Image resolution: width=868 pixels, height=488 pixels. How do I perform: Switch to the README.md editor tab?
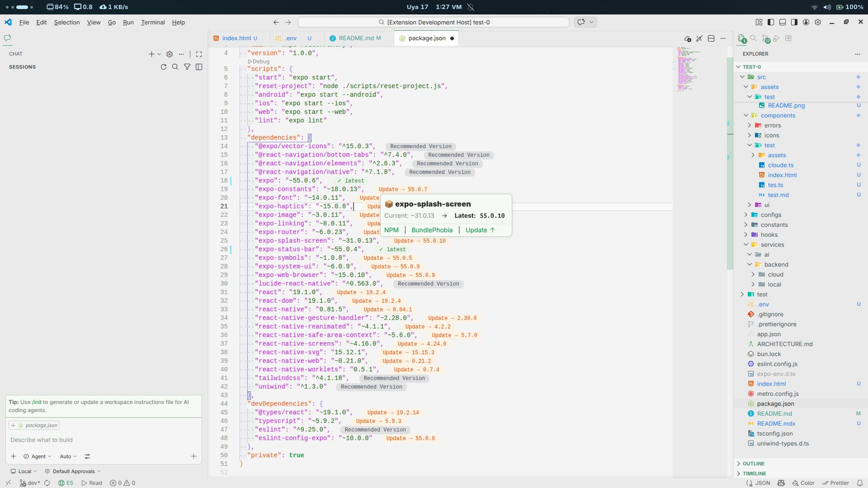356,38
